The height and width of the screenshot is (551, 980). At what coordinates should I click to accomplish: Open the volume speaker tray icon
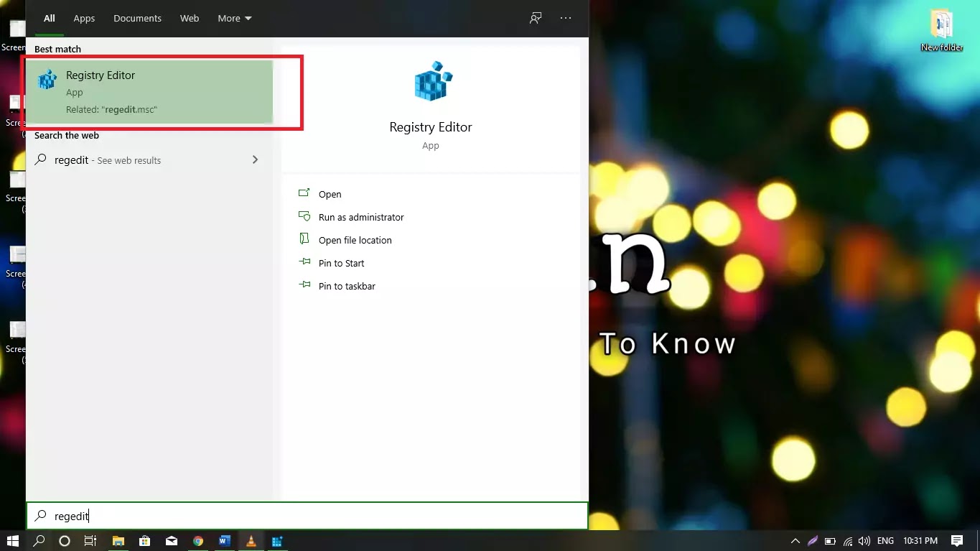[864, 541]
